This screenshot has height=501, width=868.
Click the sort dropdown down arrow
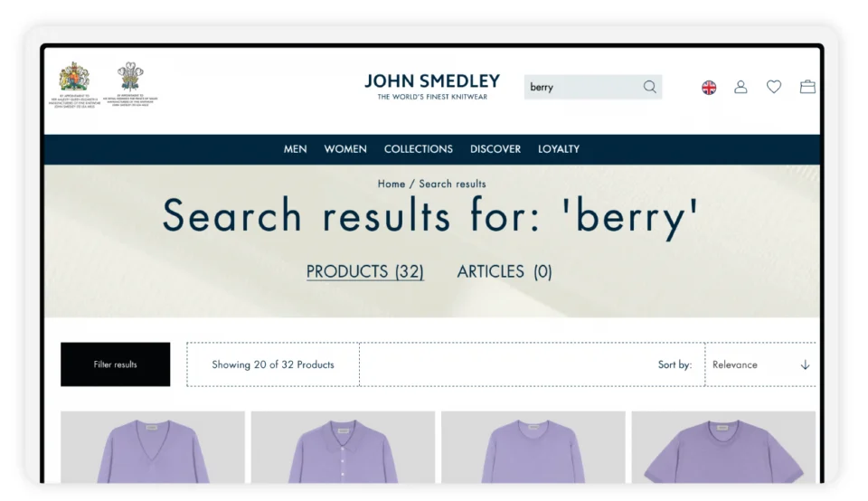[x=805, y=364]
